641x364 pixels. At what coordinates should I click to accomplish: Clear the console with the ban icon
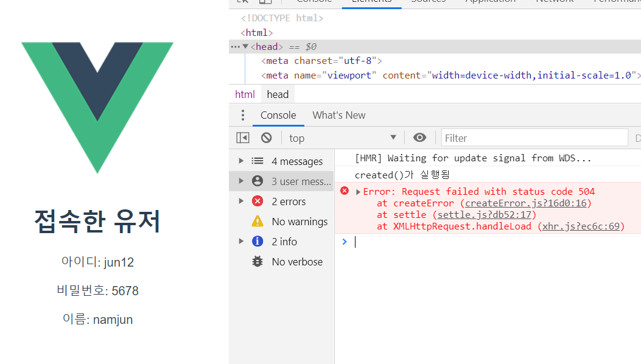tap(267, 138)
